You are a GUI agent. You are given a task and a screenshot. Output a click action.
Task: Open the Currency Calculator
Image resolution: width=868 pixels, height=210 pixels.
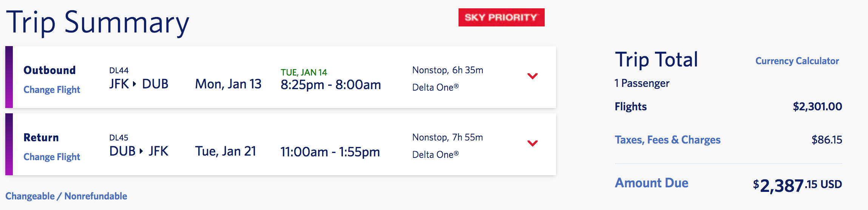pos(797,61)
